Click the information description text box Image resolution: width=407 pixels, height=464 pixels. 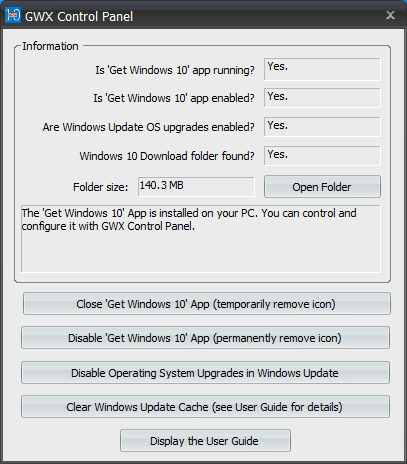(x=201, y=239)
